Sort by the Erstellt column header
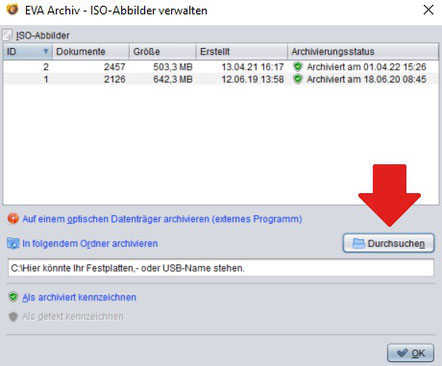Image resolution: width=442 pixels, height=366 pixels. [x=242, y=52]
